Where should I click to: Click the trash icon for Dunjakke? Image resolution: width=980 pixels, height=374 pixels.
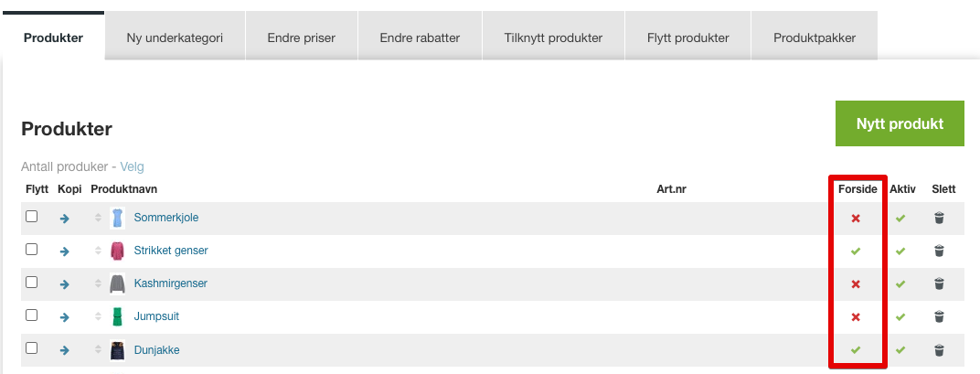pyautogui.click(x=939, y=350)
